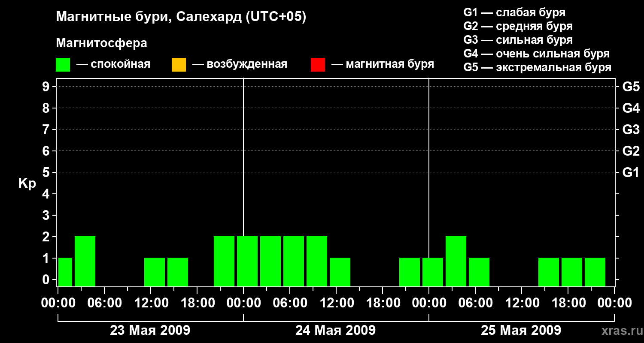
Task: Select the 'G5 — экстремальная буря' legend line
Action: (538, 68)
